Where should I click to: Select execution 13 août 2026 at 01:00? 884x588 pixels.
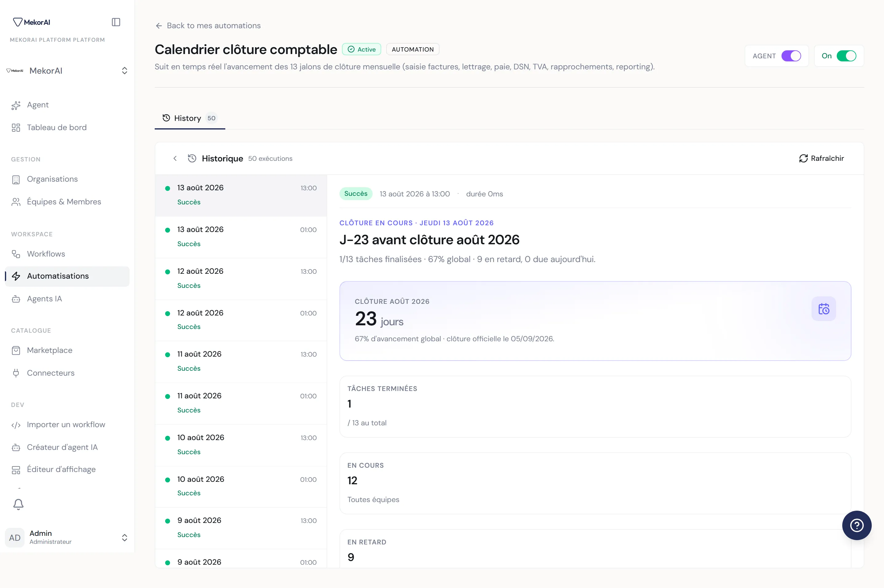(241, 237)
